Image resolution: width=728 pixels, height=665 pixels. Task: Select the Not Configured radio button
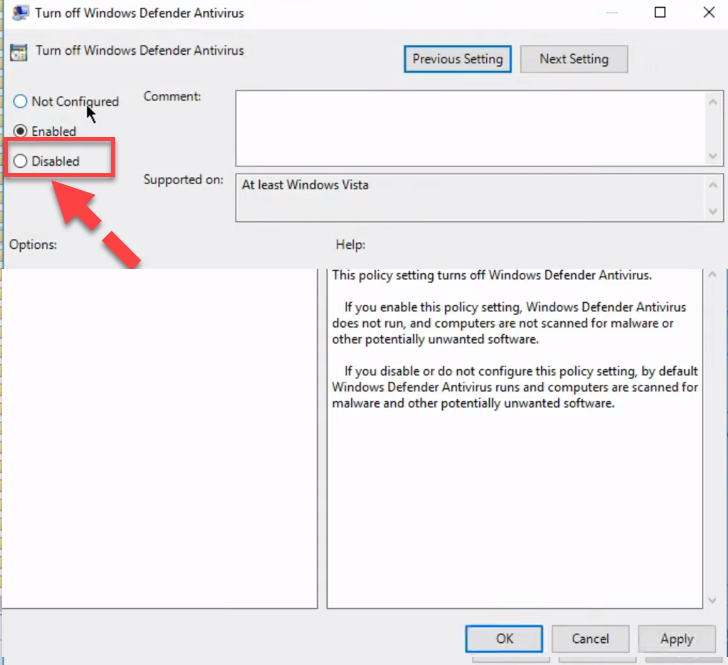click(x=20, y=101)
